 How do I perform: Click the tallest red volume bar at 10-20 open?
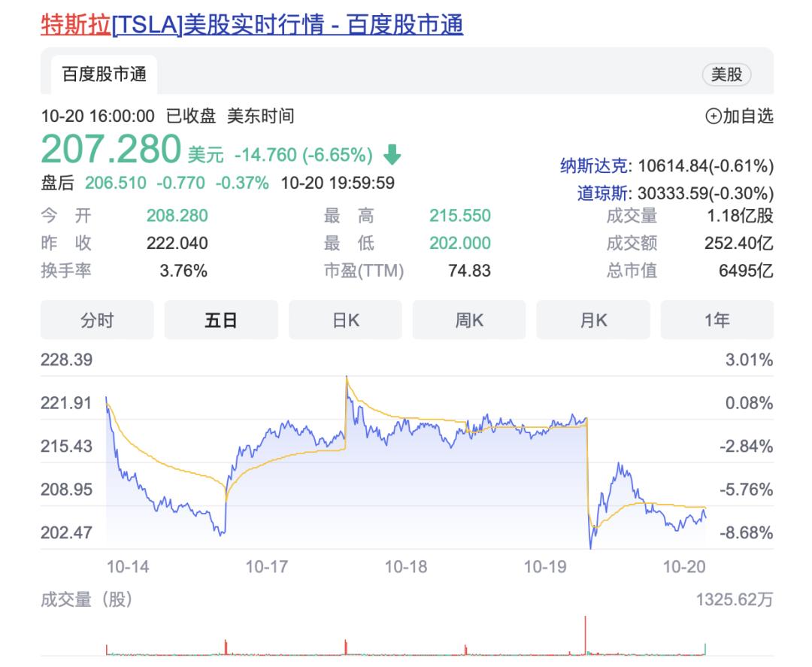click(x=586, y=635)
